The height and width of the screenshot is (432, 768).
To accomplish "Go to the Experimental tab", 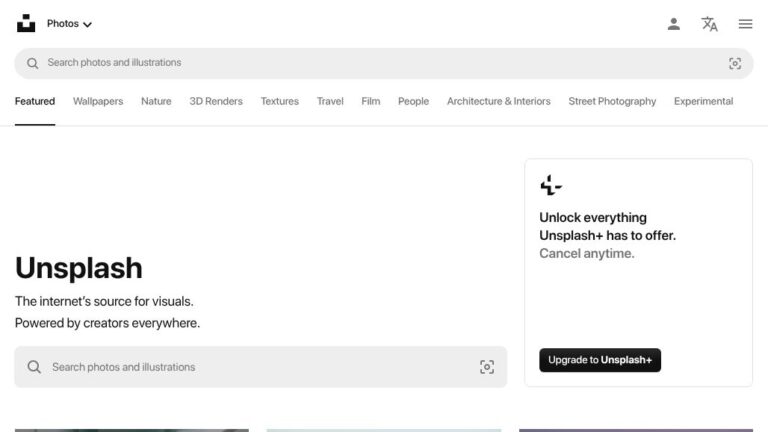I will (703, 101).
